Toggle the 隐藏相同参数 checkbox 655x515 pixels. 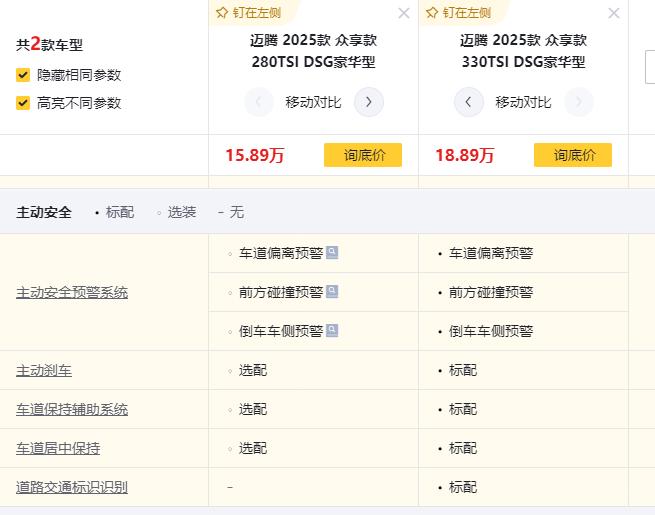(x=23, y=75)
